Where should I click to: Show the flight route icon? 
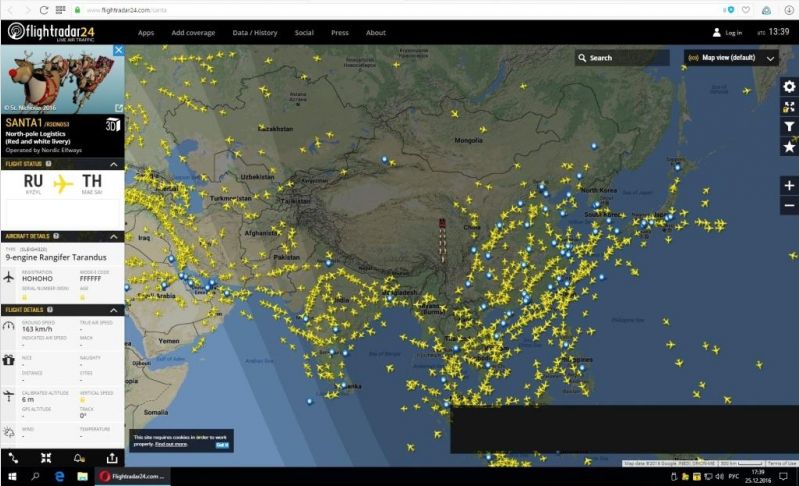[13, 458]
